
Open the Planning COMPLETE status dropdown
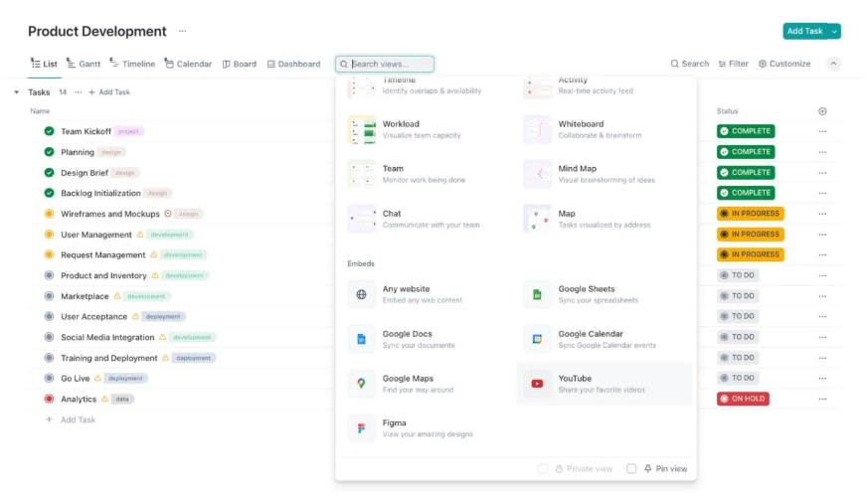[746, 152]
